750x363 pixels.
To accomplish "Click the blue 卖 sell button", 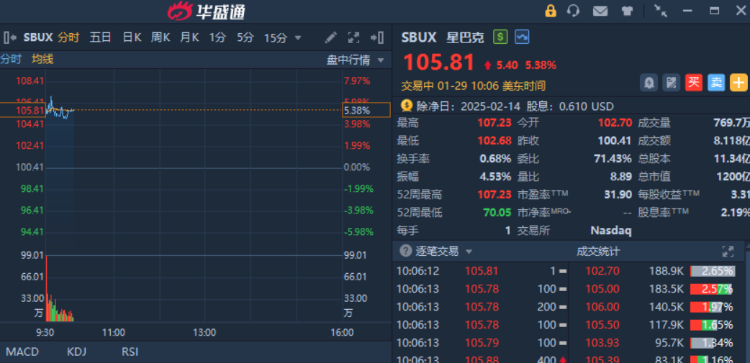I will [716, 83].
